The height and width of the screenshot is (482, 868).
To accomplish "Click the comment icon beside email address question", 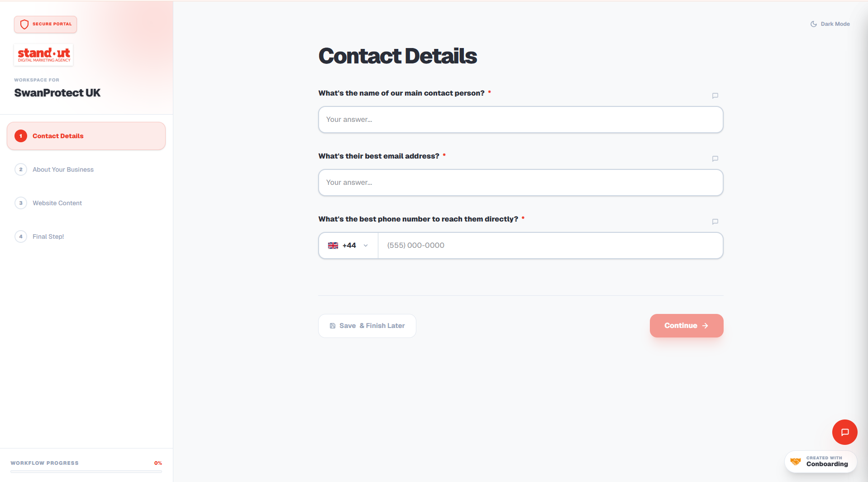I will 715,159.
